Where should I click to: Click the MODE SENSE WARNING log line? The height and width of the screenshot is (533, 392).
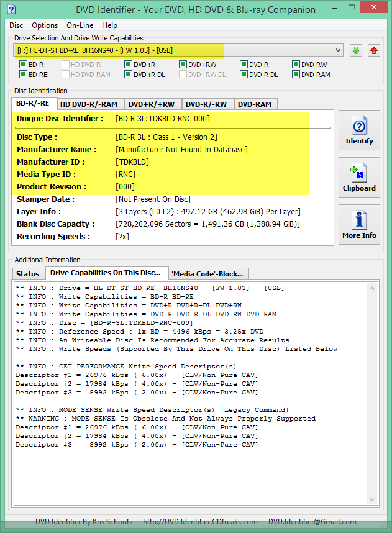click(166, 419)
